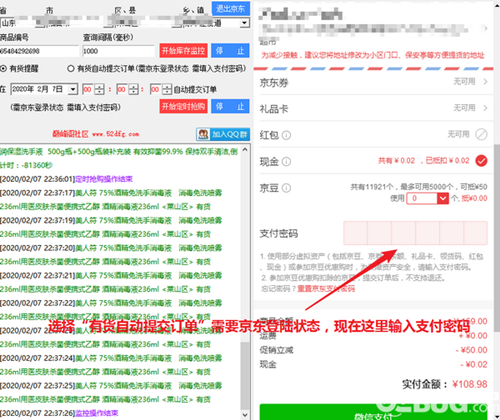Expand the 京豆 amount dropdown
This screenshot has width=500, height=420.
(443, 198)
